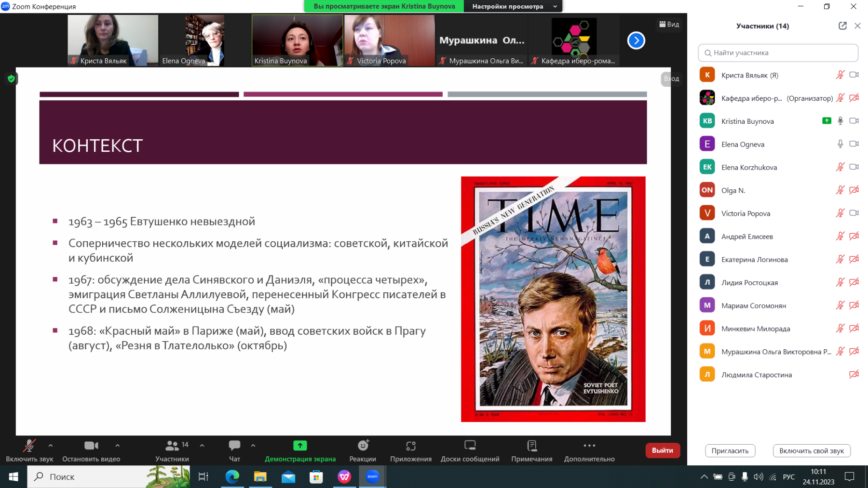Click the Time magazine cover image on slide

(x=553, y=299)
